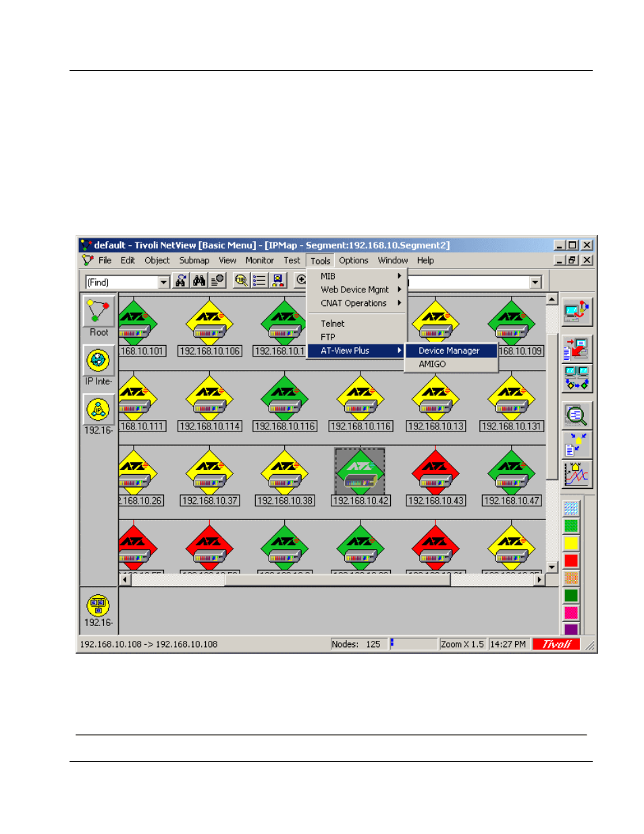Image resolution: width=644 pixels, height=834 pixels.
Task: Open the View menu
Action: [x=227, y=261]
